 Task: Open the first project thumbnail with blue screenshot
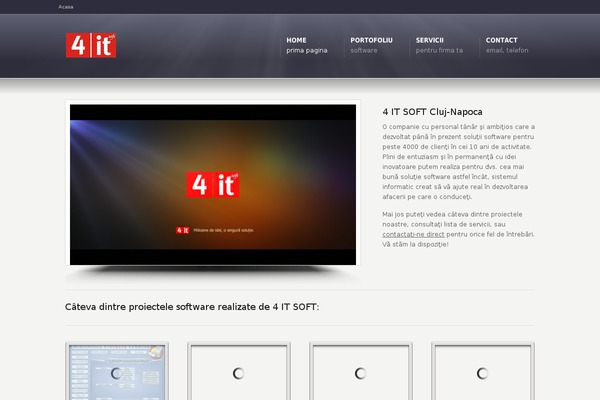117,372
